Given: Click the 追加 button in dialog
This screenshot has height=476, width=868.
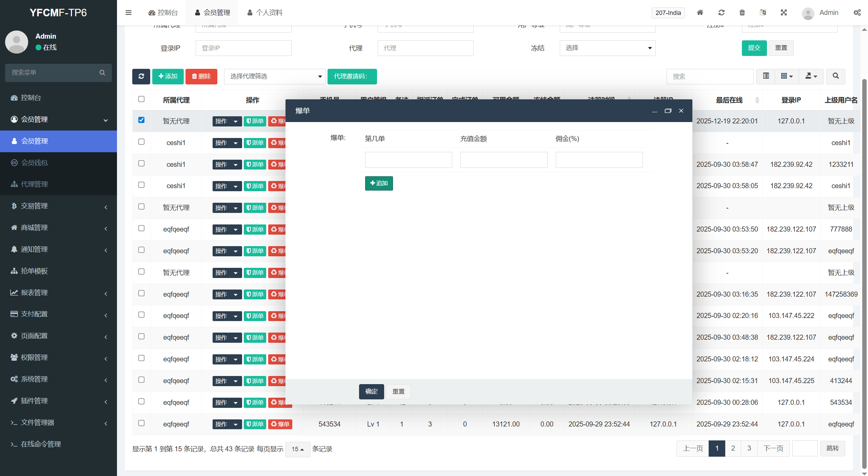Looking at the screenshot, I should click(379, 183).
